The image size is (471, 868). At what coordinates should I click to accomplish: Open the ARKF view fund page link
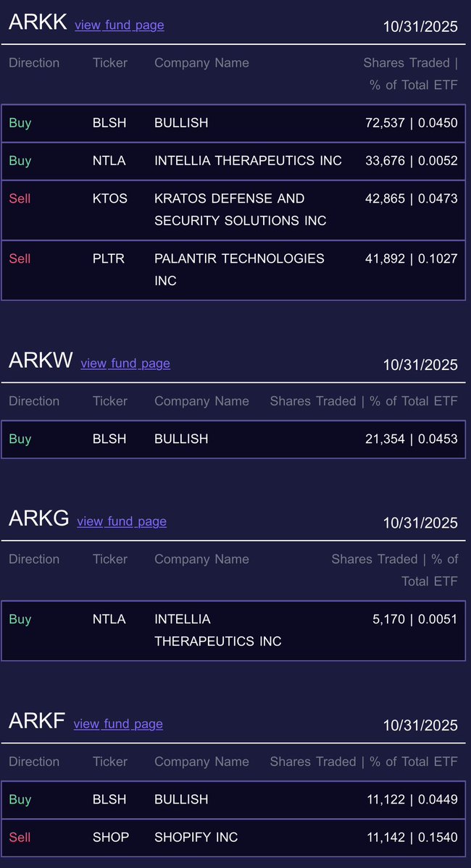coord(118,724)
